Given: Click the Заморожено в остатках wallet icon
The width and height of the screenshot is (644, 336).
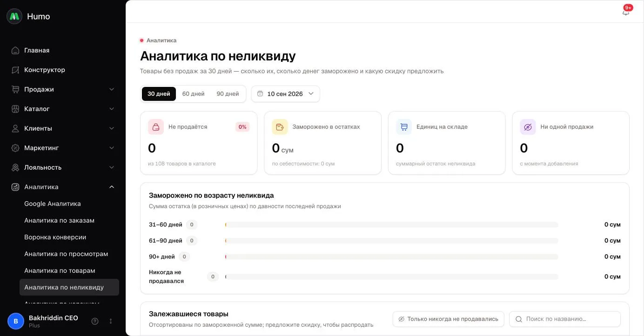Looking at the screenshot, I should pyautogui.click(x=280, y=127).
